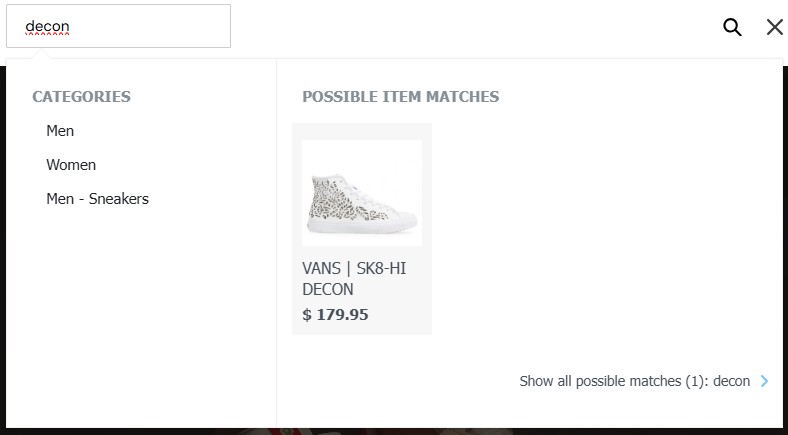The width and height of the screenshot is (788, 435).
Task: Click the "(1)" match count in the link
Action: pyautogui.click(x=696, y=381)
